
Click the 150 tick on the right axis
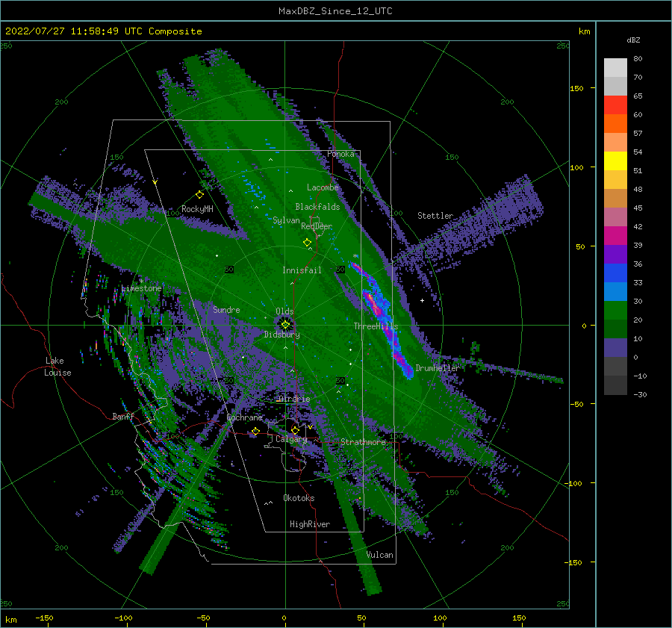576,88
